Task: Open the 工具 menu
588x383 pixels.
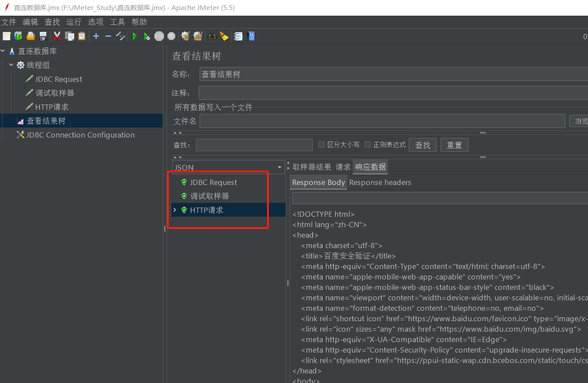Action: click(117, 22)
